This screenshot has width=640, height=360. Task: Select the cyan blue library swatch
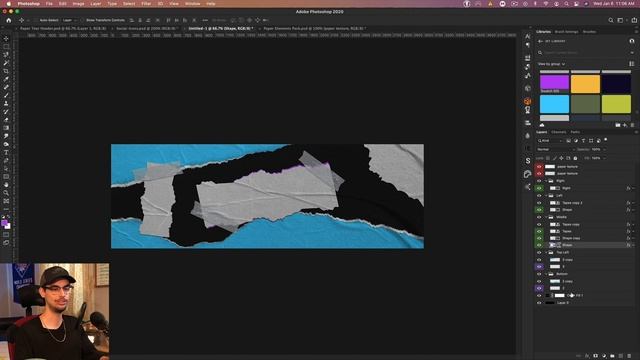point(554,104)
